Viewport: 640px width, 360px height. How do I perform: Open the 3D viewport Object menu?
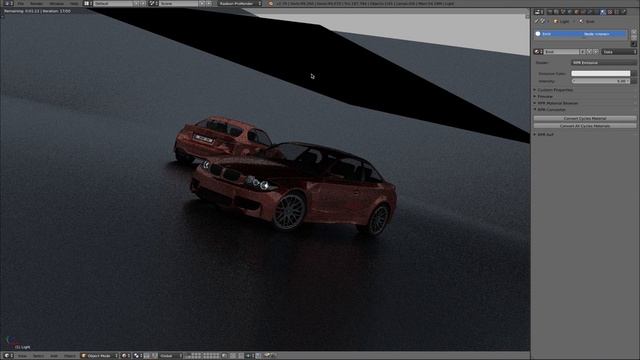click(x=70, y=356)
